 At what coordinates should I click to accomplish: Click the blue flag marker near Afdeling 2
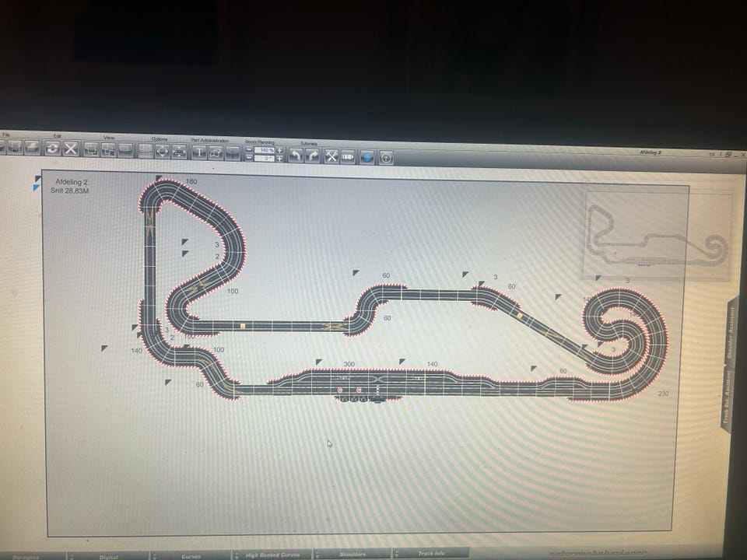click(x=37, y=188)
